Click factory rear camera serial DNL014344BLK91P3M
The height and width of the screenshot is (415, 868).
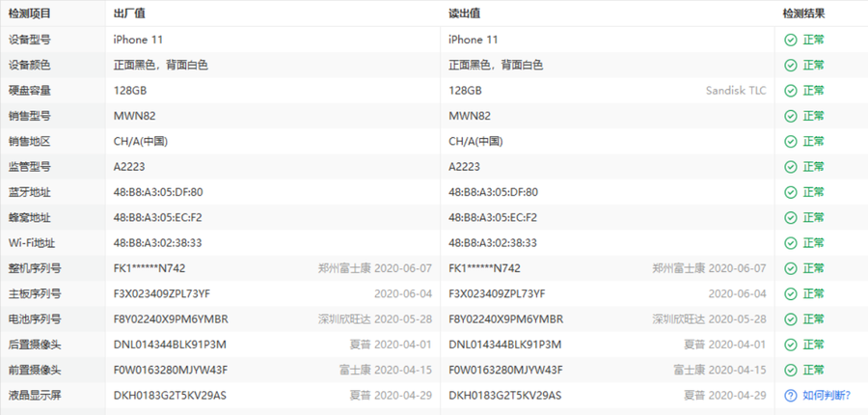pos(170,345)
